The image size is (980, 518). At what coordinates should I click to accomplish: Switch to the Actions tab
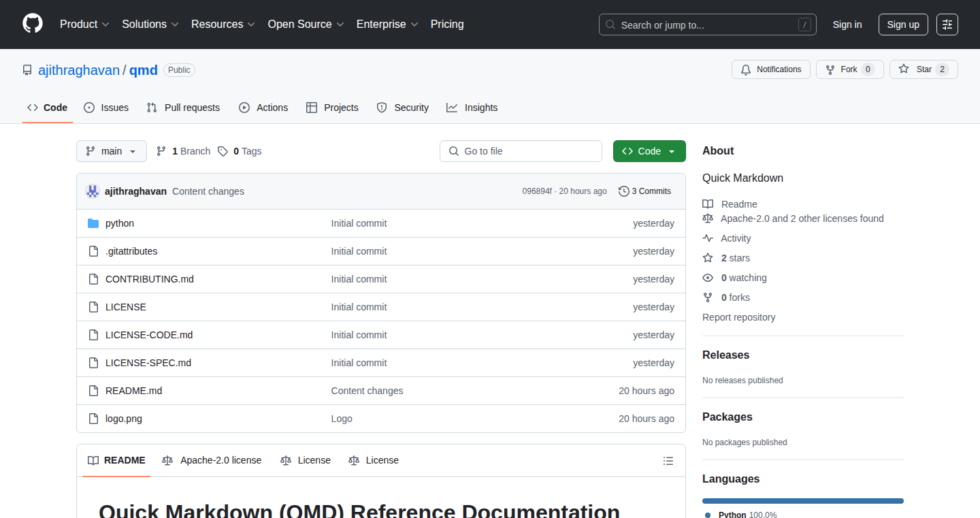pyautogui.click(x=263, y=108)
